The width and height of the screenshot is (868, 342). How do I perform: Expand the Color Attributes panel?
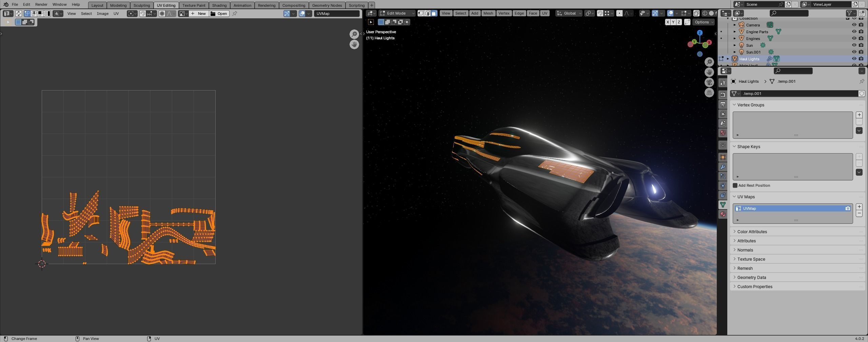point(797,232)
